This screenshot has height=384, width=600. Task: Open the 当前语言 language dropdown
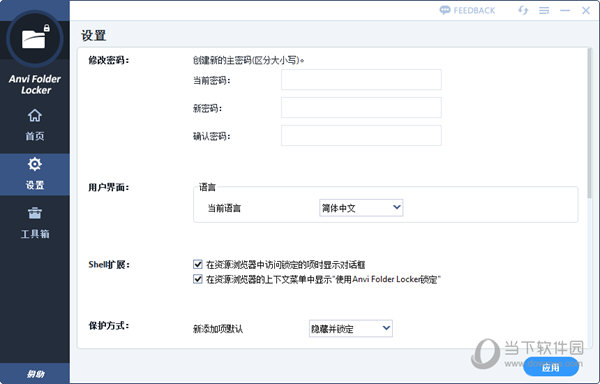coord(361,208)
